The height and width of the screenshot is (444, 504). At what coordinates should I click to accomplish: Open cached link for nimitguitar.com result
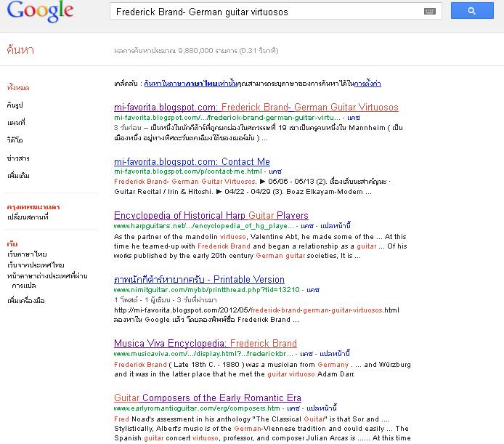pos(313,290)
